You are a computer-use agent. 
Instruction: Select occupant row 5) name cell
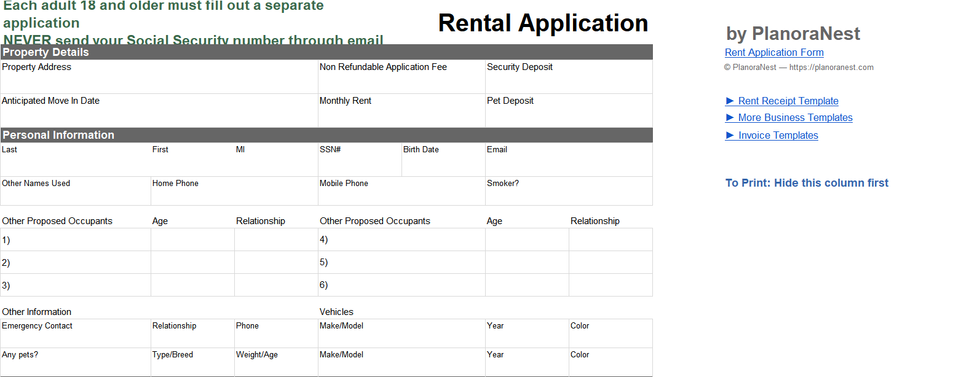pos(401,263)
